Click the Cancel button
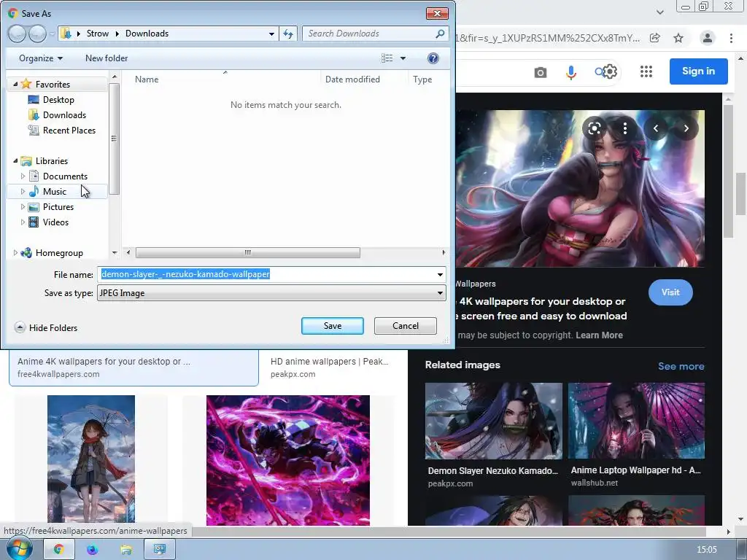Screen dimensions: 747x560 coord(406,326)
